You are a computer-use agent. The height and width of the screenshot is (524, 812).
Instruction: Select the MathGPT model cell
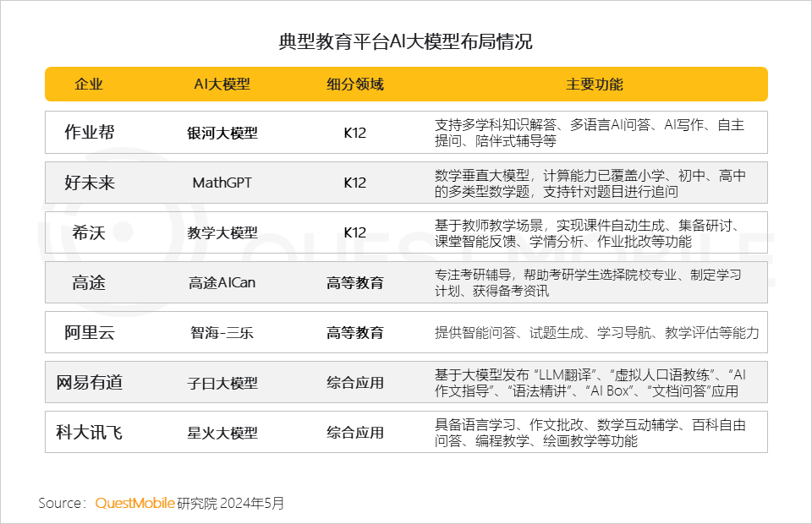point(222,183)
